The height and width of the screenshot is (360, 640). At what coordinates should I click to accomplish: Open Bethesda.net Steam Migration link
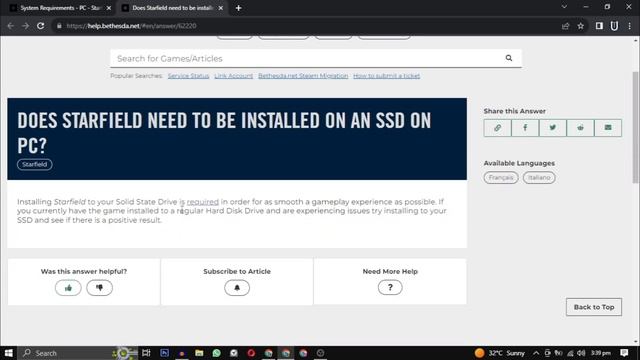(x=303, y=76)
